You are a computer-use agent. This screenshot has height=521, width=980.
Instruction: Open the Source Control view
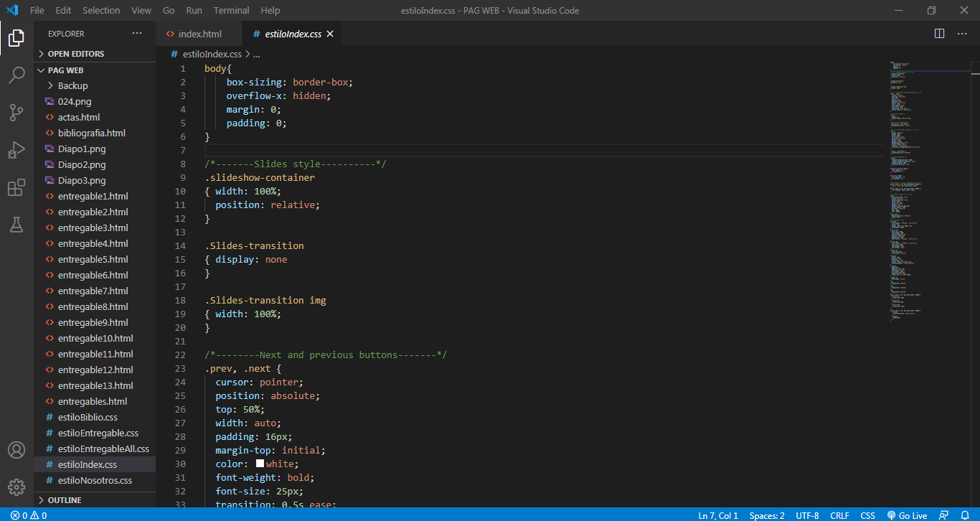pyautogui.click(x=17, y=113)
